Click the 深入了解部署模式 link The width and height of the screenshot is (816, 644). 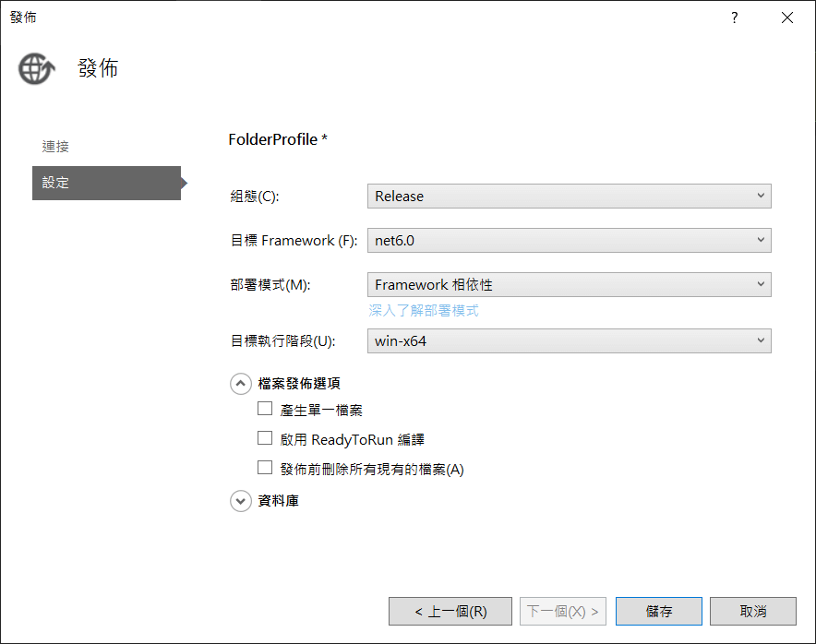click(x=424, y=311)
